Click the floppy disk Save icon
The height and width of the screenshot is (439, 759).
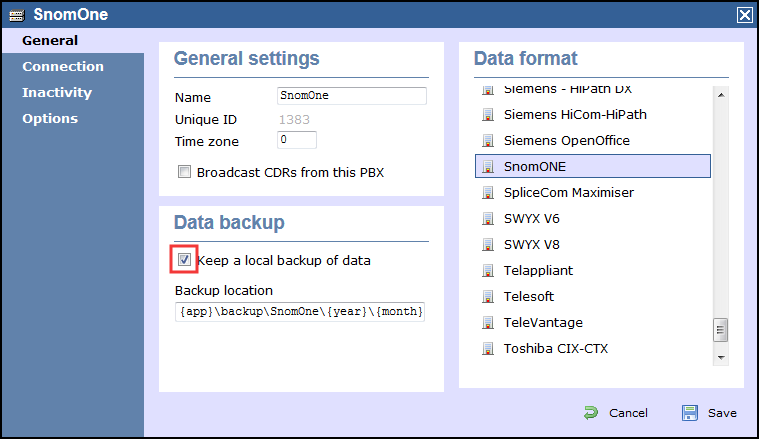pos(690,413)
